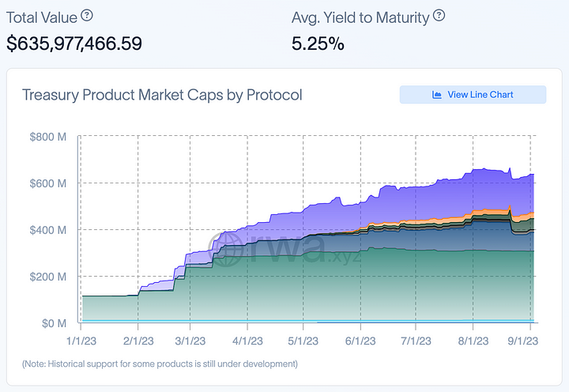Select the 1/1/23 x-axis date label
The width and height of the screenshot is (569, 392).
[x=81, y=339]
